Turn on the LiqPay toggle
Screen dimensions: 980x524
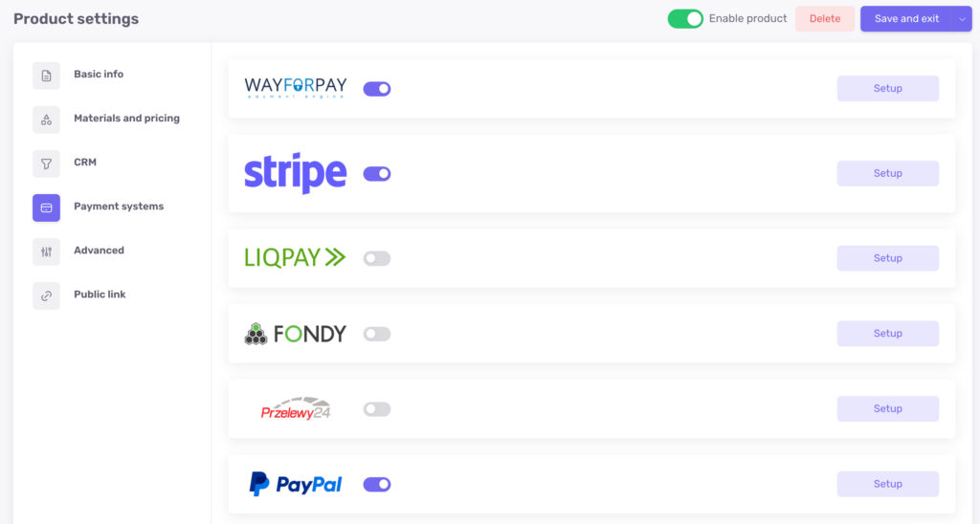tap(377, 258)
